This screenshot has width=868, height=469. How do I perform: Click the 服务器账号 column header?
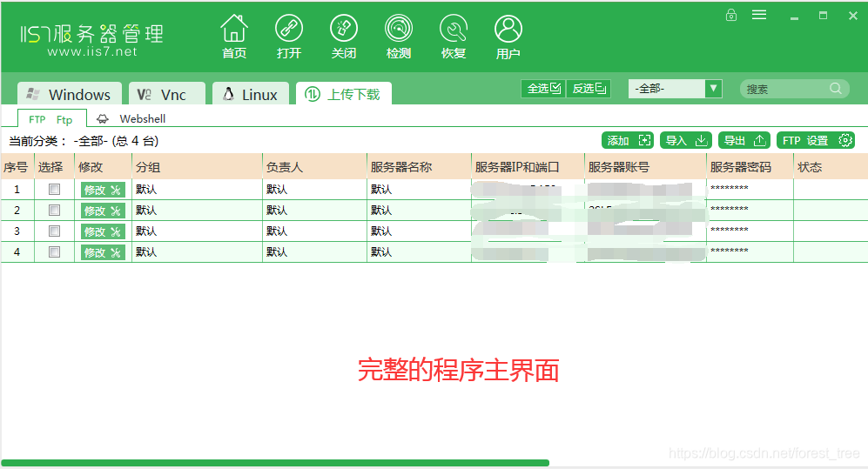coord(645,166)
